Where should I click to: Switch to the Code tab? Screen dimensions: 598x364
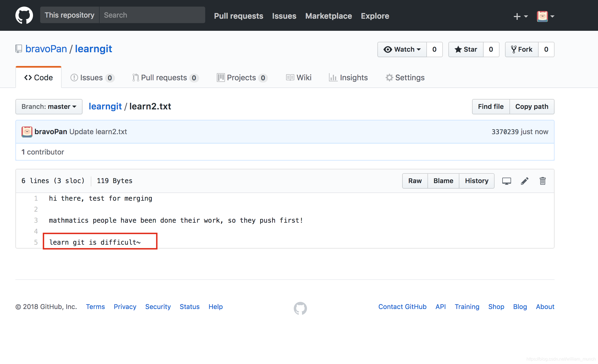39,78
